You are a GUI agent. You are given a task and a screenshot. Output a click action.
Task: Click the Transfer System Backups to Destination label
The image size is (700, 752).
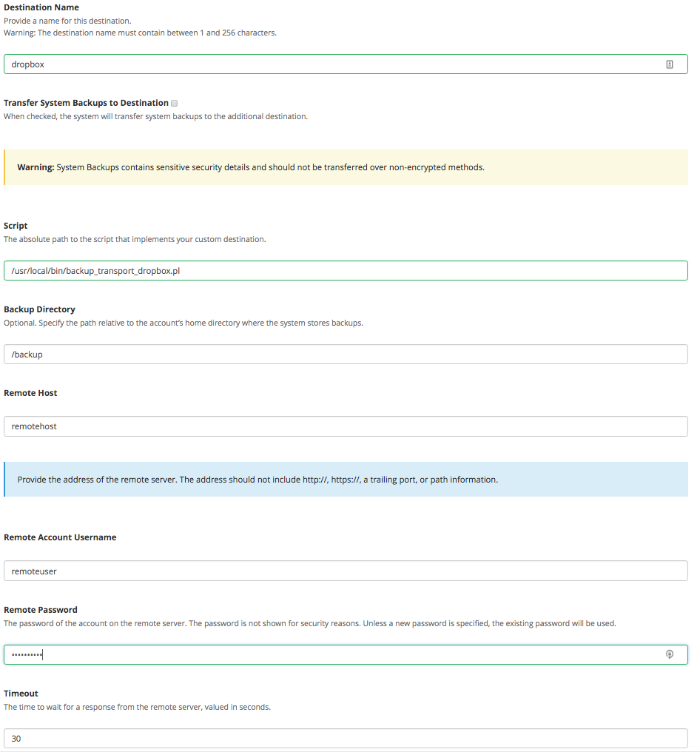point(86,103)
